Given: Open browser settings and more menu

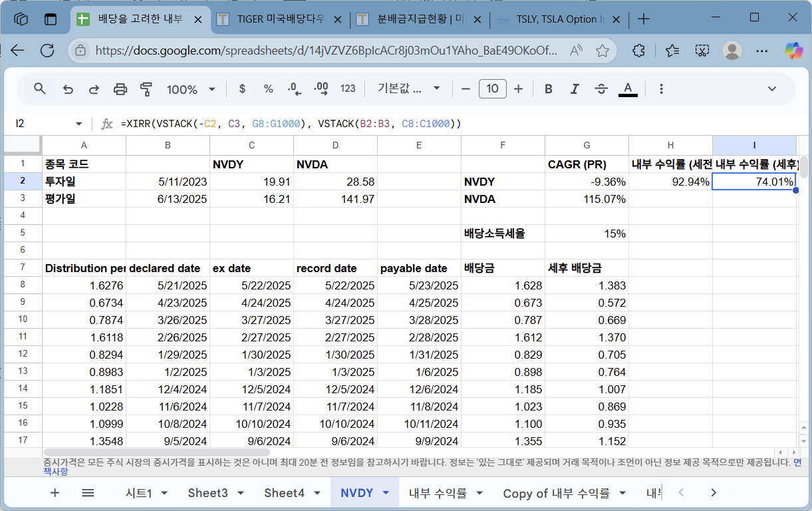Looking at the screenshot, I should pos(763,51).
